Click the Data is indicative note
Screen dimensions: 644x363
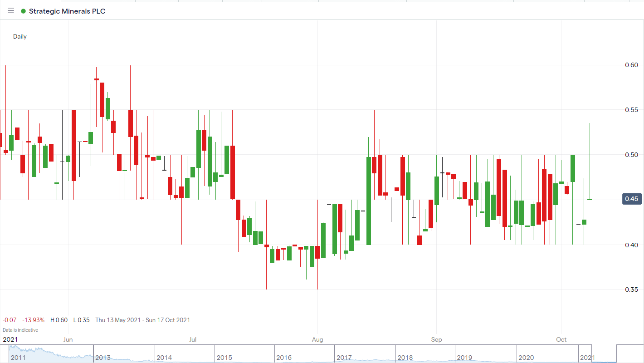point(20,330)
